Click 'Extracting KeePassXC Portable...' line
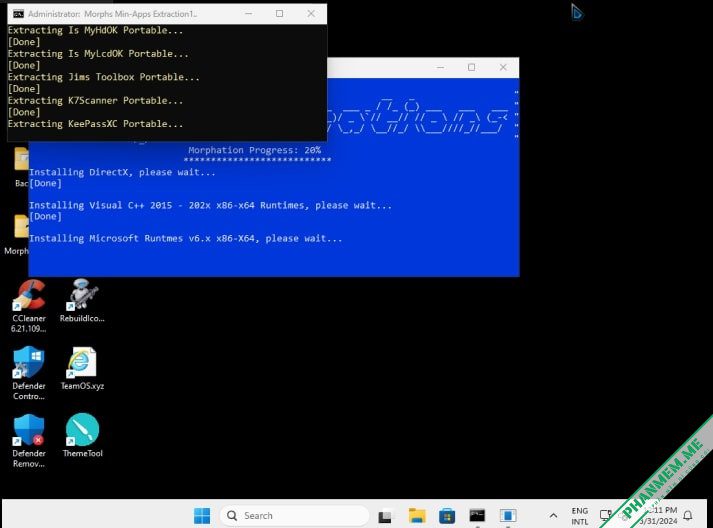 [x=95, y=124]
